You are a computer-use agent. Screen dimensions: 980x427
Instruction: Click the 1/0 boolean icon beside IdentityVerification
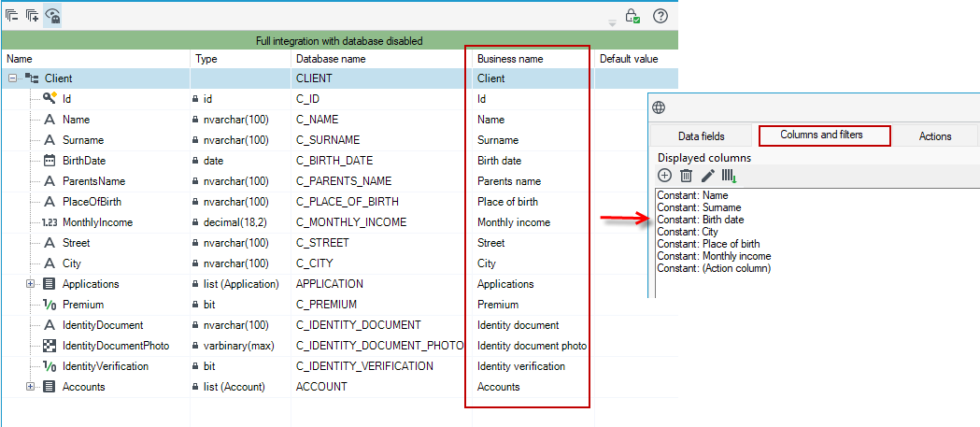[50, 366]
